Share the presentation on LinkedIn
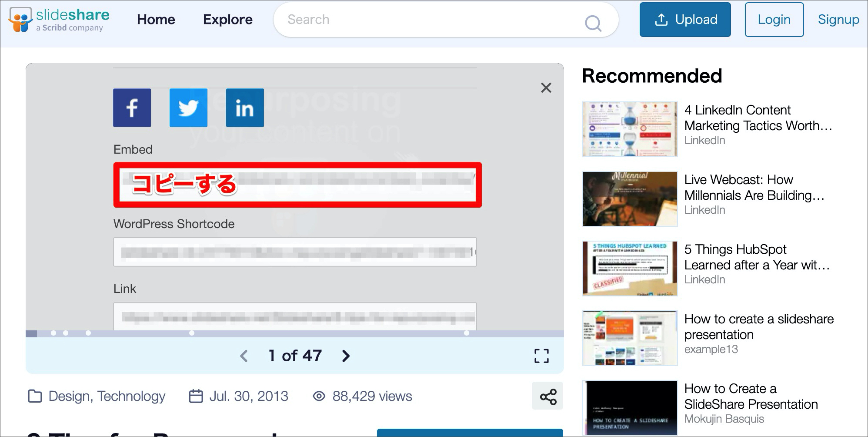Screen dimensions: 868x437 pos(245,108)
